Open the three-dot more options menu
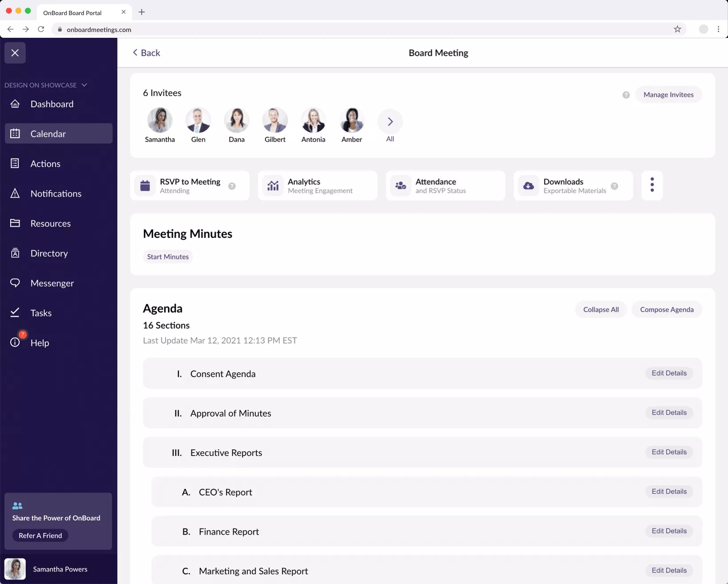This screenshot has height=584, width=728. click(652, 185)
